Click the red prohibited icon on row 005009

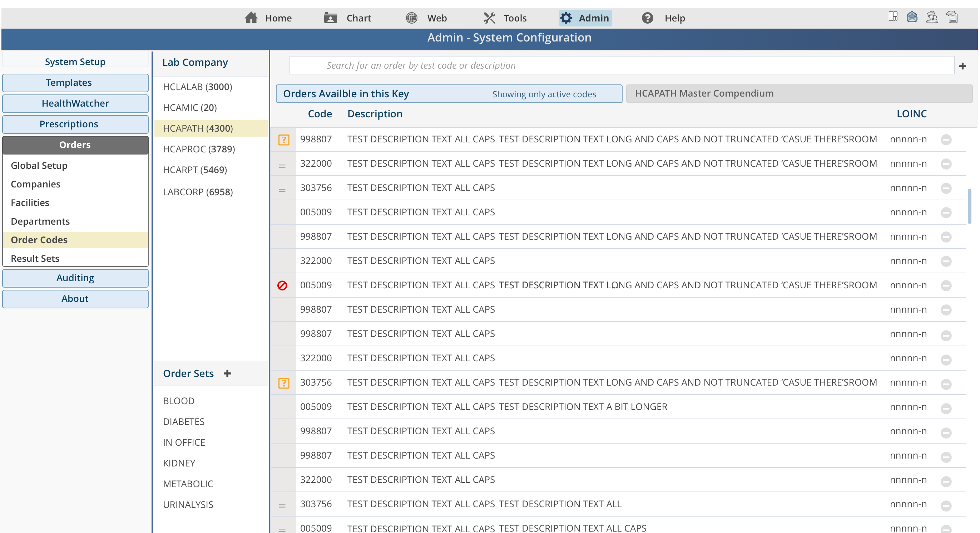coord(282,285)
